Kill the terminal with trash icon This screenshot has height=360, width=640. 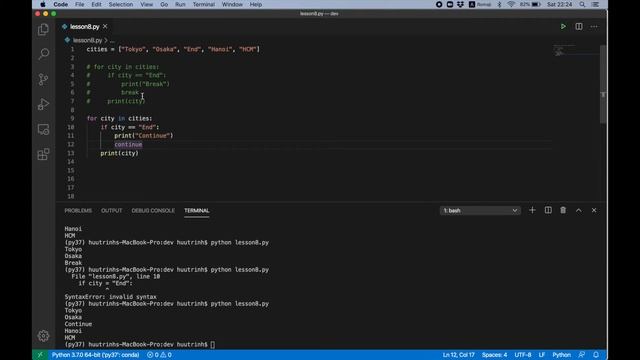coord(563,210)
